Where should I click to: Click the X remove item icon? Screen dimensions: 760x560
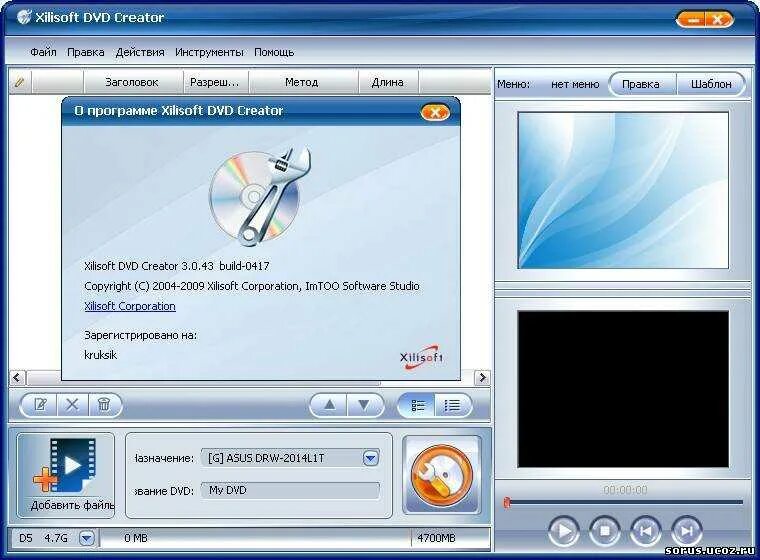pos(72,404)
